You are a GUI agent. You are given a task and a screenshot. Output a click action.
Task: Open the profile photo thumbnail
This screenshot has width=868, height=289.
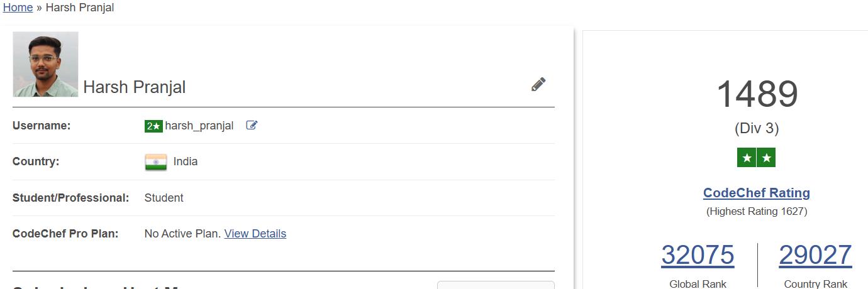pyautogui.click(x=46, y=64)
